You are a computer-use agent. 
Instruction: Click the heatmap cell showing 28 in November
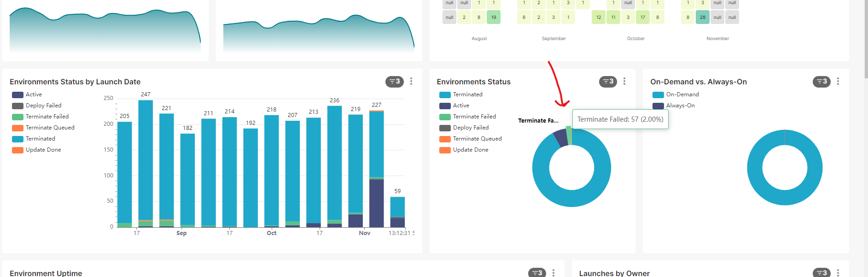pyautogui.click(x=702, y=18)
